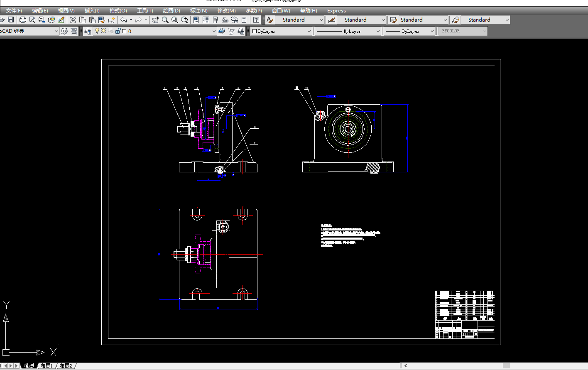Toggle layer 0 on/off light bulb
Viewport: 588px width, 370px height.
pyautogui.click(x=97, y=31)
